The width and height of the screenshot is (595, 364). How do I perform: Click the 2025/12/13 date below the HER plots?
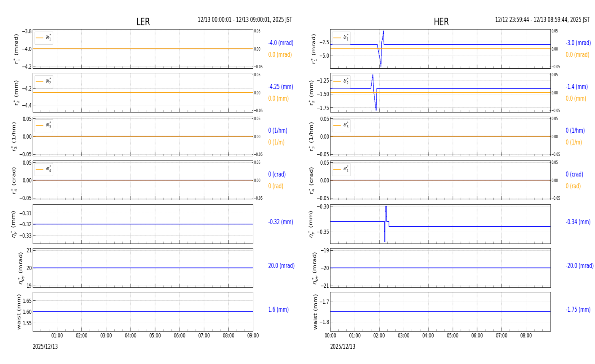tap(343, 347)
